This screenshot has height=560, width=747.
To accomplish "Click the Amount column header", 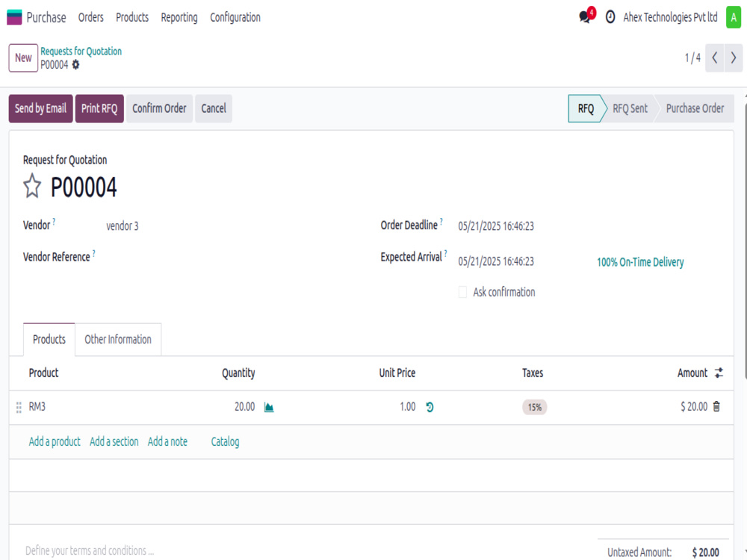I will coord(692,373).
